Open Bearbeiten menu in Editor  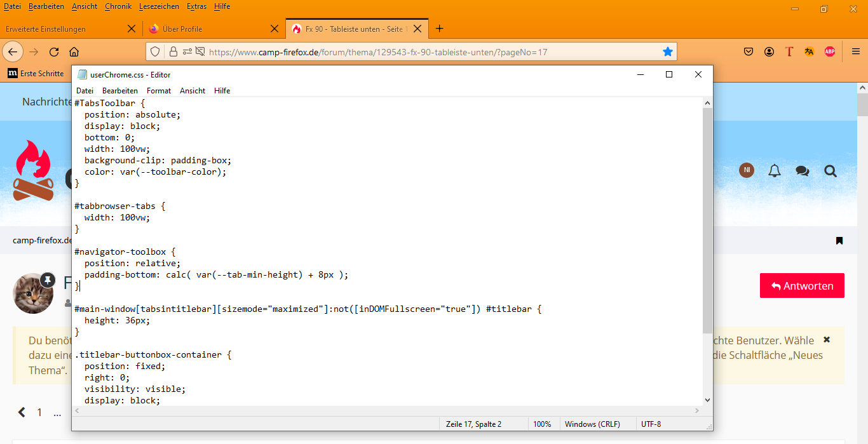(119, 91)
